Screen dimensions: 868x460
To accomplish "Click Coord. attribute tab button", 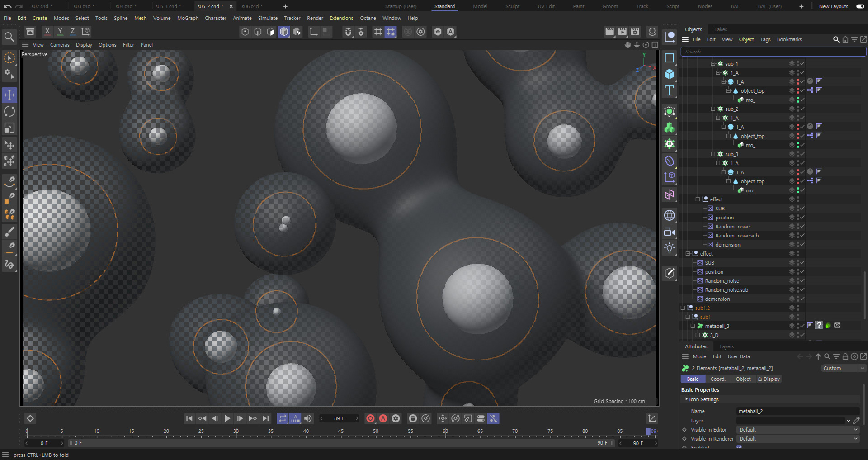I will (717, 379).
